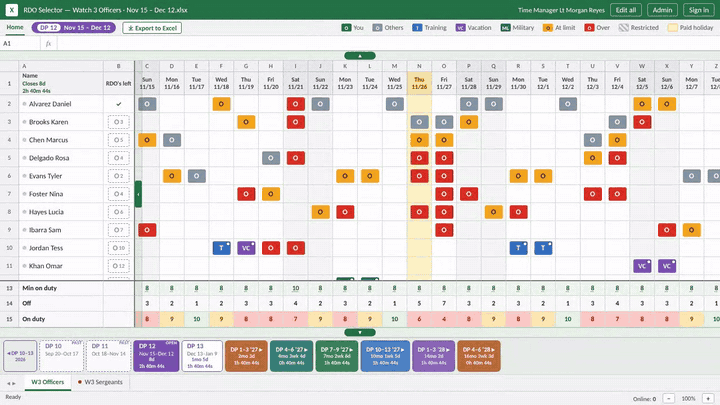Expand the DP 4-6 '28 period group
Screen dimensions: 720x405
[x=479, y=356]
